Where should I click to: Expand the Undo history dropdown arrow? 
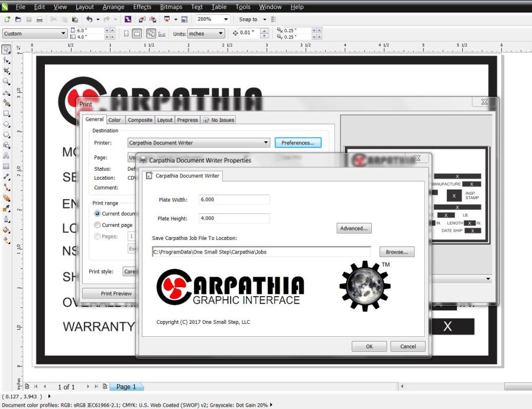click(98, 20)
